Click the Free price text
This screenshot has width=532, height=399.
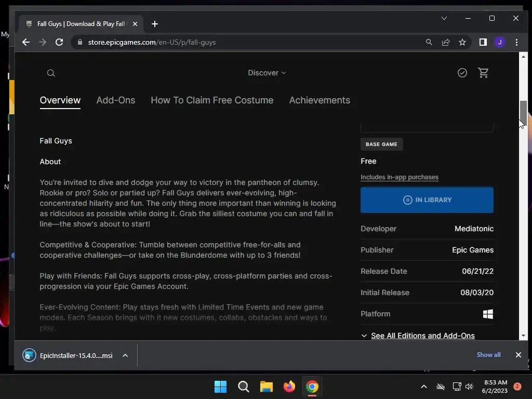point(368,161)
